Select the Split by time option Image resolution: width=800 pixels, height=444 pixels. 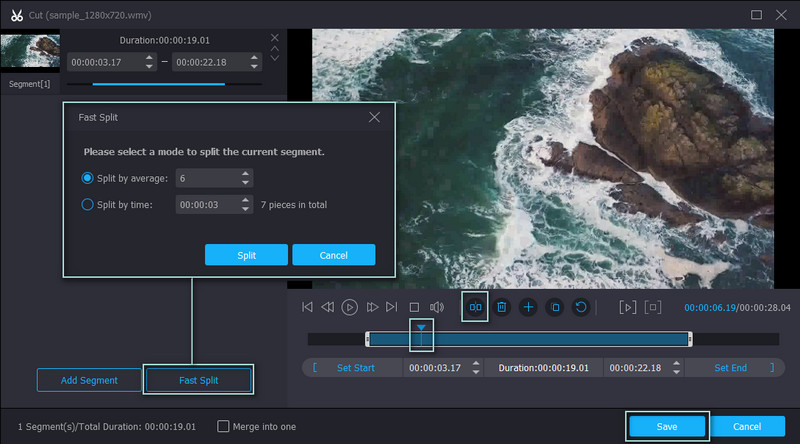click(x=86, y=204)
